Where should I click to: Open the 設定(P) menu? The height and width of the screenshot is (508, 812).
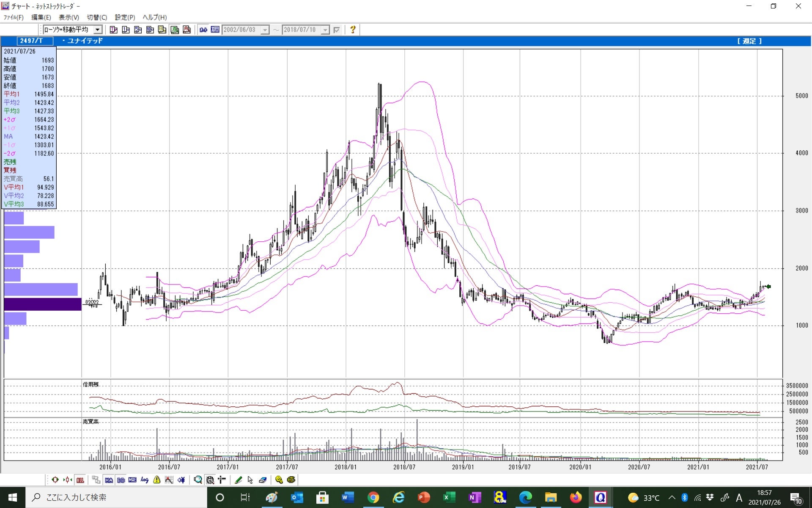[125, 17]
